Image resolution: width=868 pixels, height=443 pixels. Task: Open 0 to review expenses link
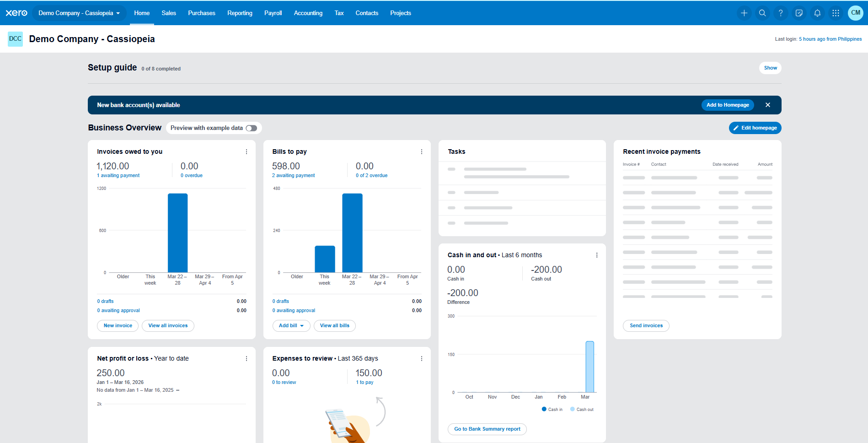(x=284, y=382)
